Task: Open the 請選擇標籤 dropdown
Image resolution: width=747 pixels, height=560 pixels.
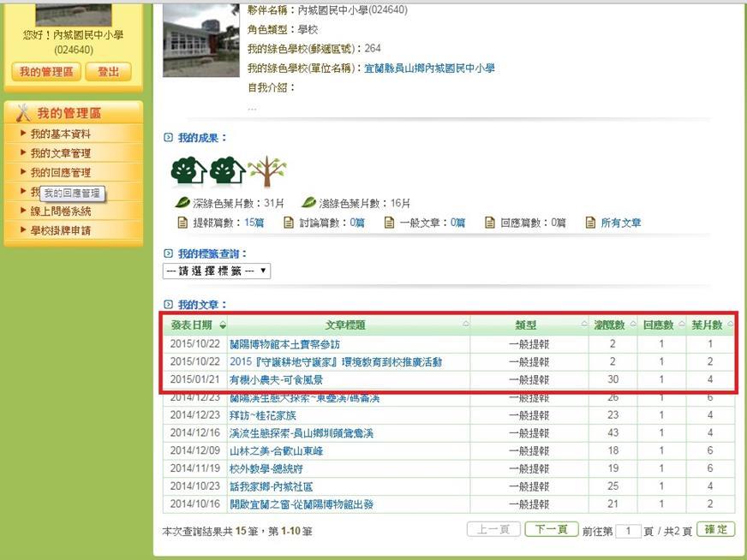Action: (217, 271)
